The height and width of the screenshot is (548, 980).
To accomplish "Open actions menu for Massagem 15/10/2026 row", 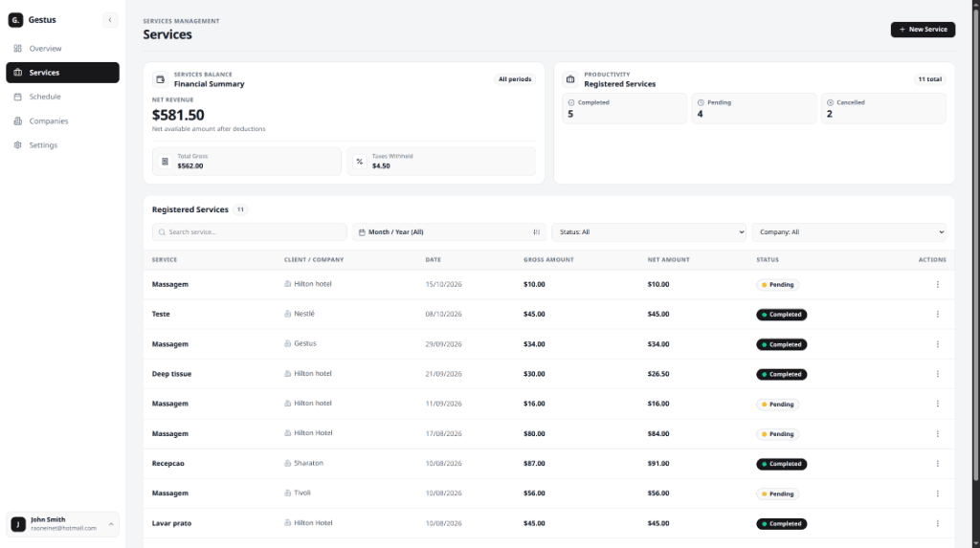I will [x=938, y=284].
